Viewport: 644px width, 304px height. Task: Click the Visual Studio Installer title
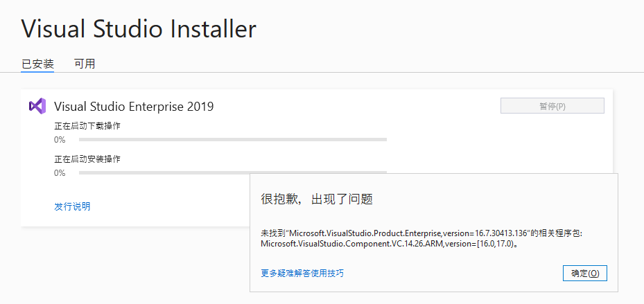click(x=139, y=29)
